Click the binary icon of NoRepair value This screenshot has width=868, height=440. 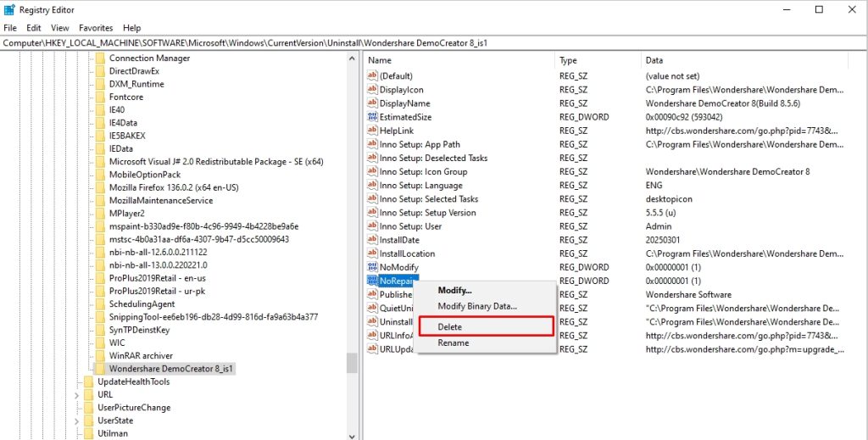tap(373, 281)
